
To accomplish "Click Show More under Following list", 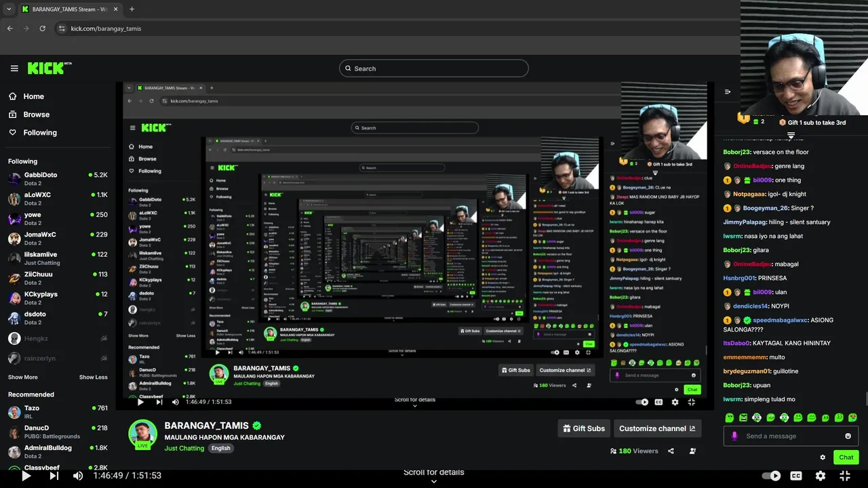I will [x=23, y=377].
